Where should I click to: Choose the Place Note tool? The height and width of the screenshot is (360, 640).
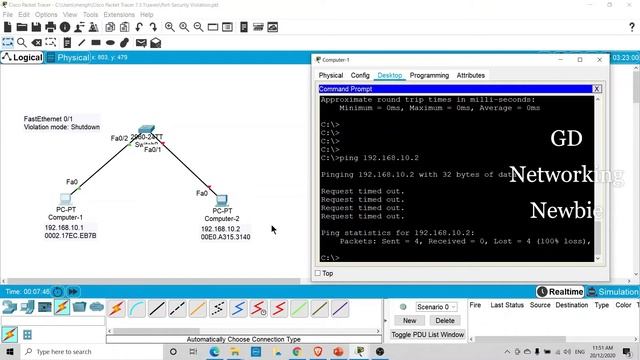(67, 42)
